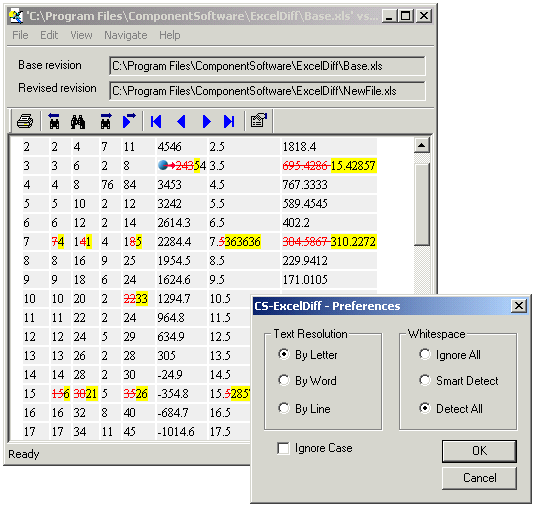Open the Navigate menu
This screenshot has height=506, width=535.
click(x=126, y=35)
